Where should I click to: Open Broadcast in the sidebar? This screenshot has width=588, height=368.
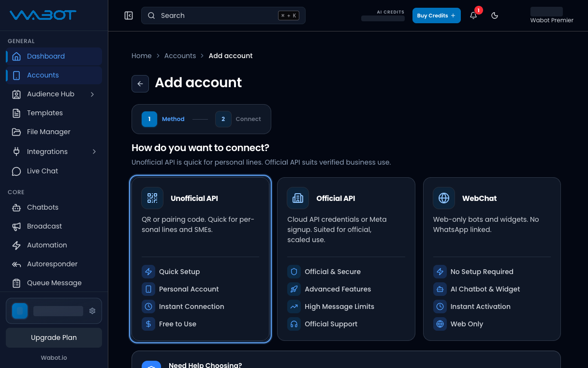pos(54,226)
